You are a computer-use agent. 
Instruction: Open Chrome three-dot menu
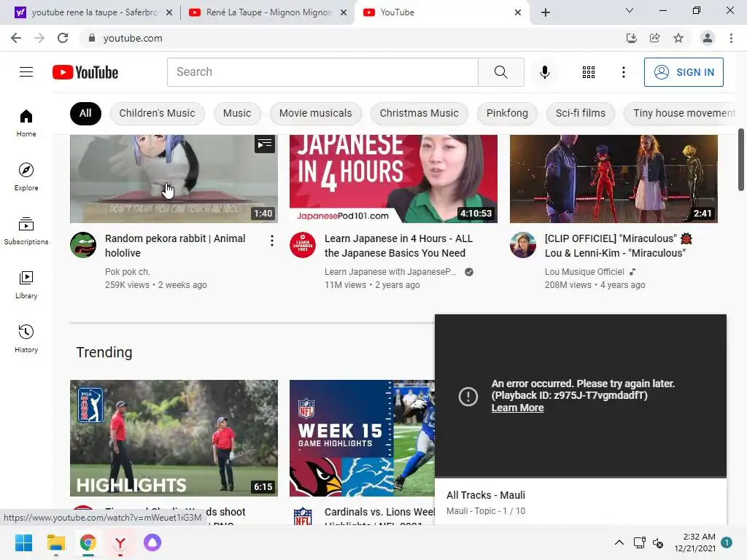pyautogui.click(x=731, y=38)
